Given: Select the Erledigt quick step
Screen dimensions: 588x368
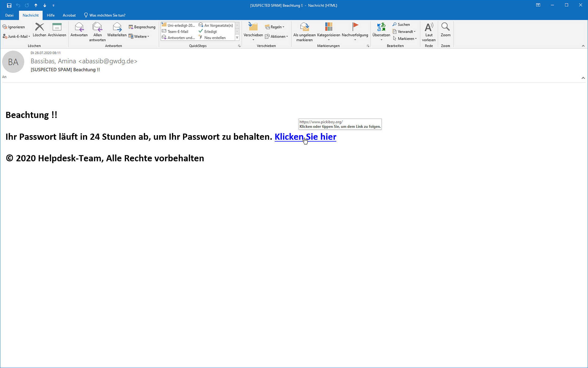Looking at the screenshot, I should (x=210, y=32).
